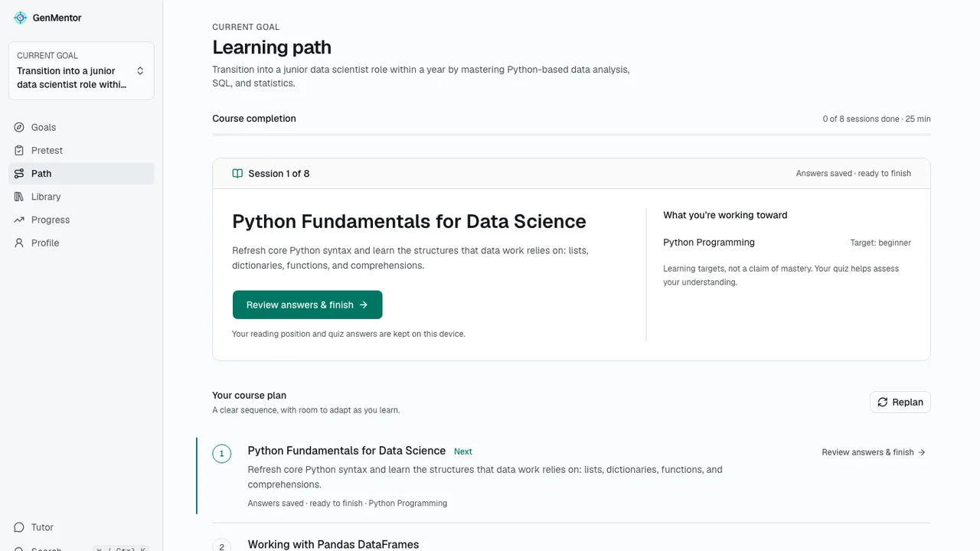Open the Profile page
The image size is (980, 551).
click(x=81, y=243)
